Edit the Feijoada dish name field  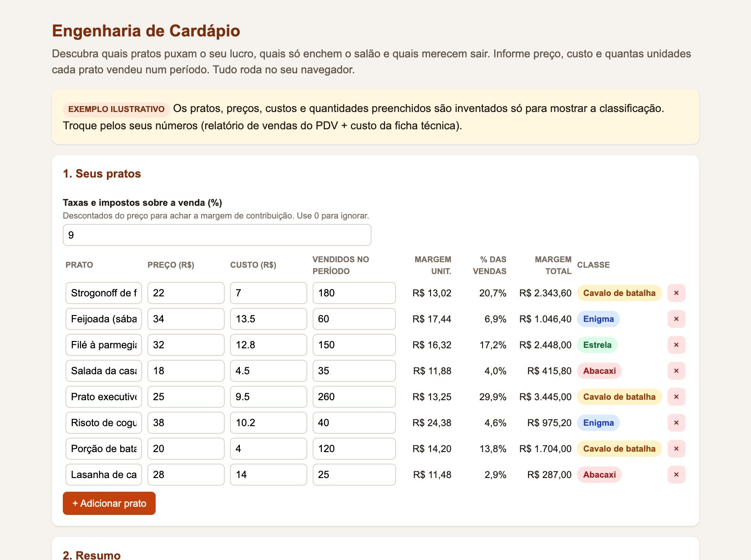(x=104, y=319)
